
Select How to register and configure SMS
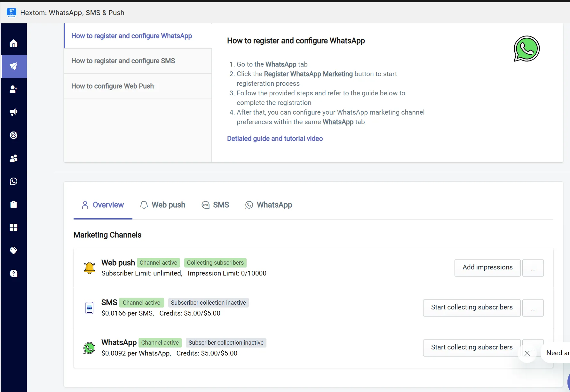(138, 61)
